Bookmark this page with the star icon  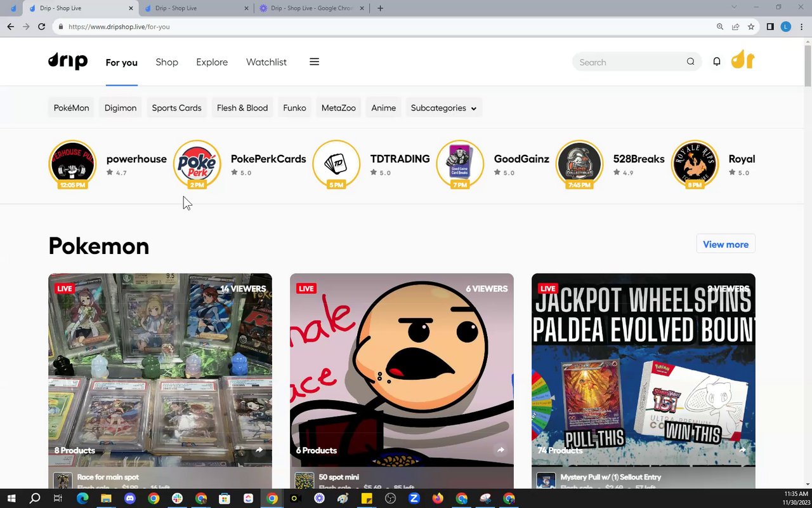click(x=751, y=27)
